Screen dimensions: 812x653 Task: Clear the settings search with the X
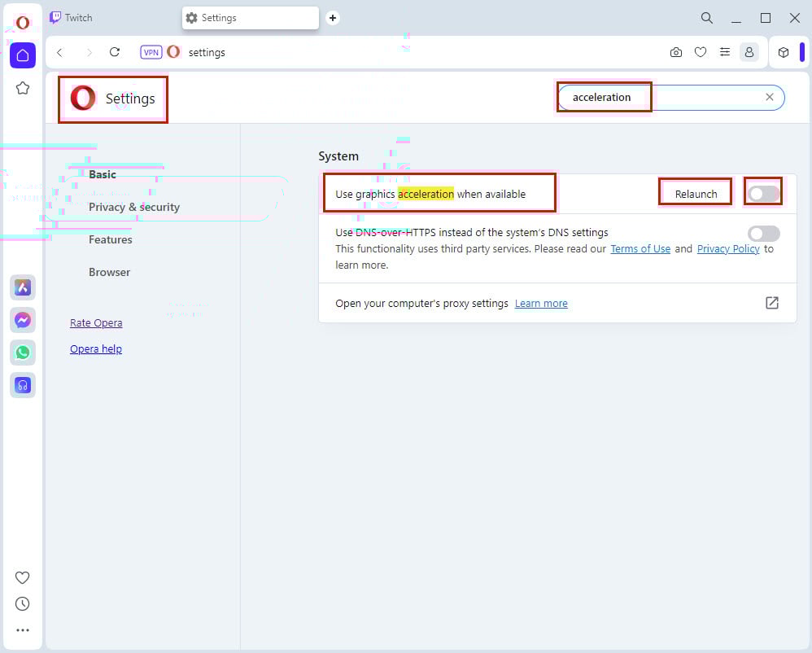tap(770, 97)
